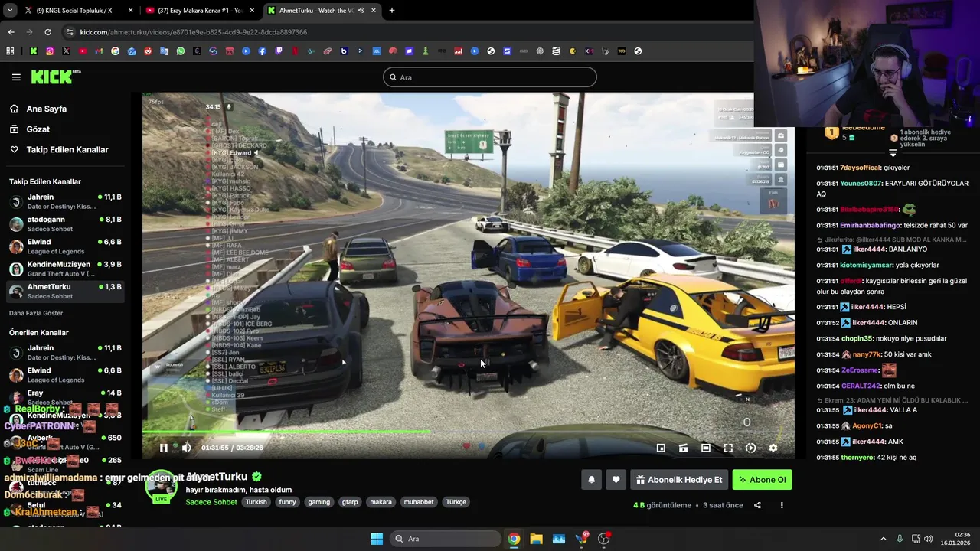The width and height of the screenshot is (980, 551).
Task: Click the green Abone Ol button
Action: pos(762,480)
